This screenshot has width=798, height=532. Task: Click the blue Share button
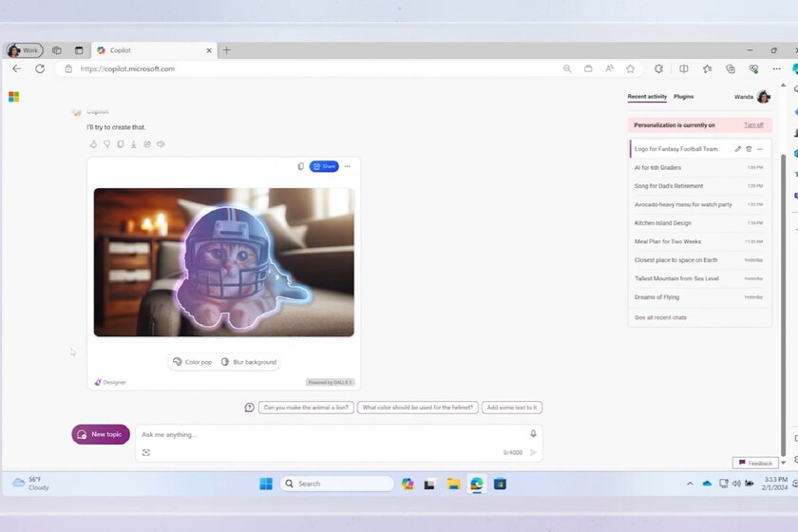tap(324, 166)
